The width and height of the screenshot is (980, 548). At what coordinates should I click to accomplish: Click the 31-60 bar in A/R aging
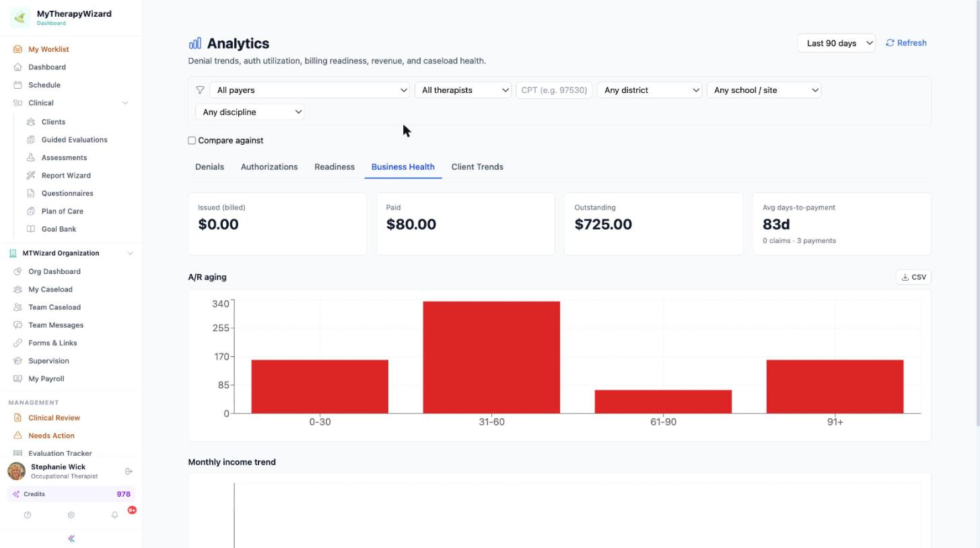[491, 357]
